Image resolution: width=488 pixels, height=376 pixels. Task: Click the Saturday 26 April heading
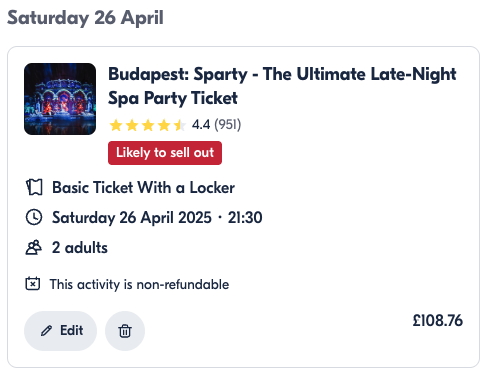85,17
